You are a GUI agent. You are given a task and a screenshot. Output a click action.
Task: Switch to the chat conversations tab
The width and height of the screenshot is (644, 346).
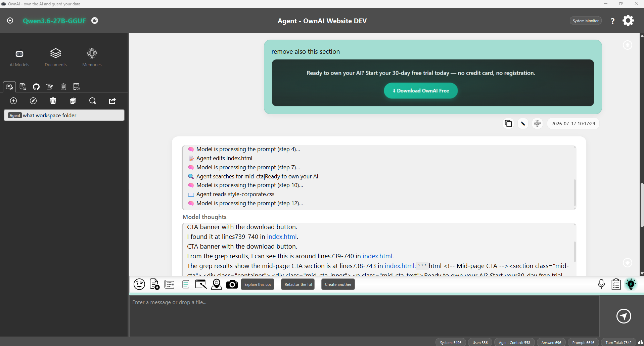(9, 87)
